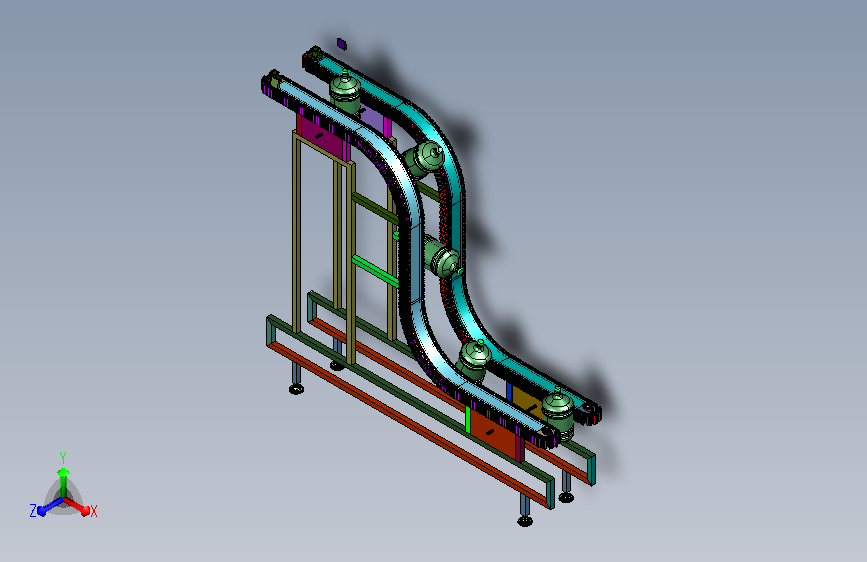Image resolution: width=867 pixels, height=562 pixels.
Task: Select the small purple square floating above the conveyor
Action: (342, 44)
